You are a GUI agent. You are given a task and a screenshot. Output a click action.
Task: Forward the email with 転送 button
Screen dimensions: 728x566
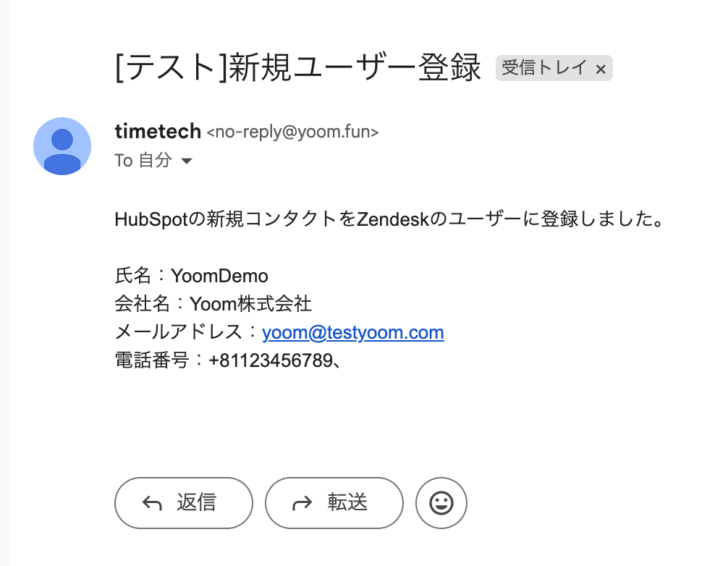point(334,503)
